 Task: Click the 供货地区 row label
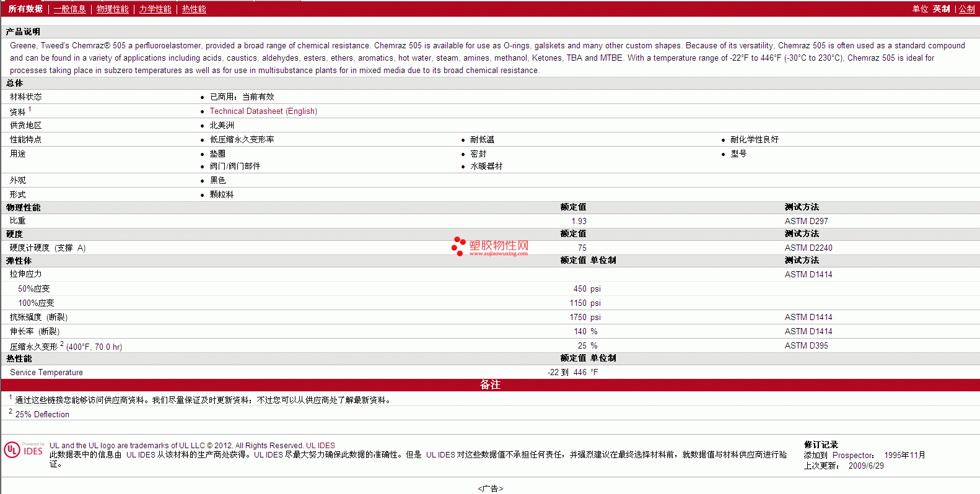[26, 125]
